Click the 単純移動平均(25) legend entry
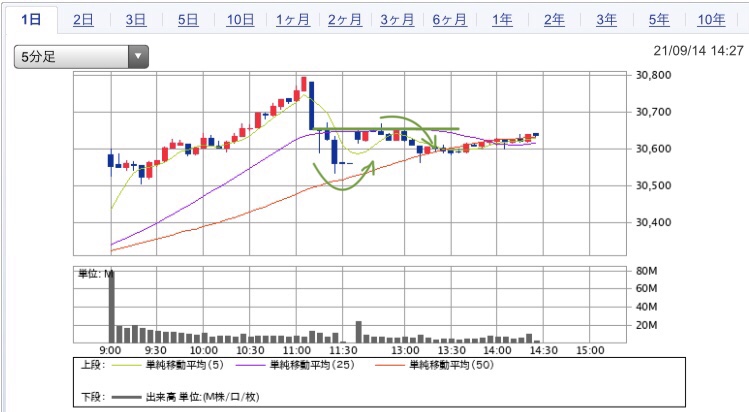Image resolution: width=749 pixels, height=412 pixels. coord(312,365)
